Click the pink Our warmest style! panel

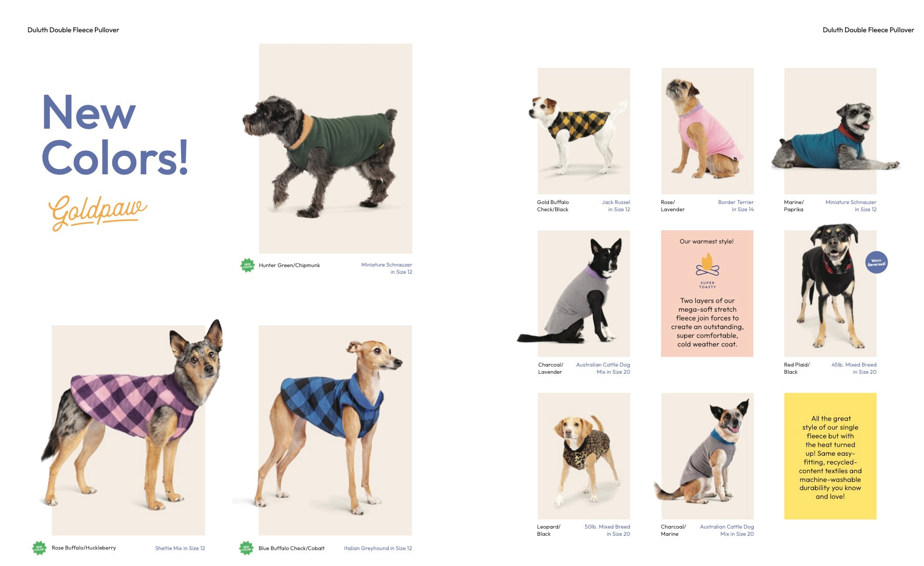click(x=707, y=293)
